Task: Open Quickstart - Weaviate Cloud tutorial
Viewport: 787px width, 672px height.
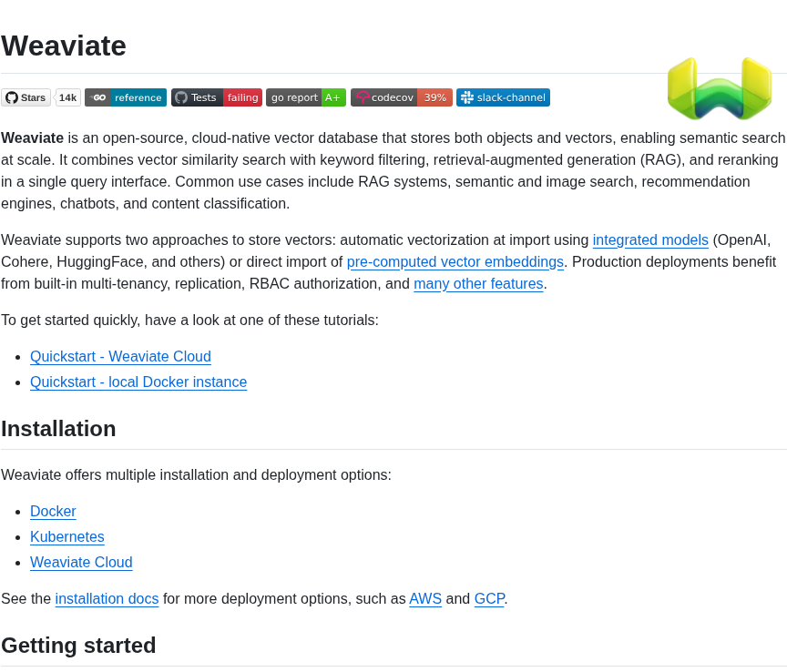Action: (120, 356)
